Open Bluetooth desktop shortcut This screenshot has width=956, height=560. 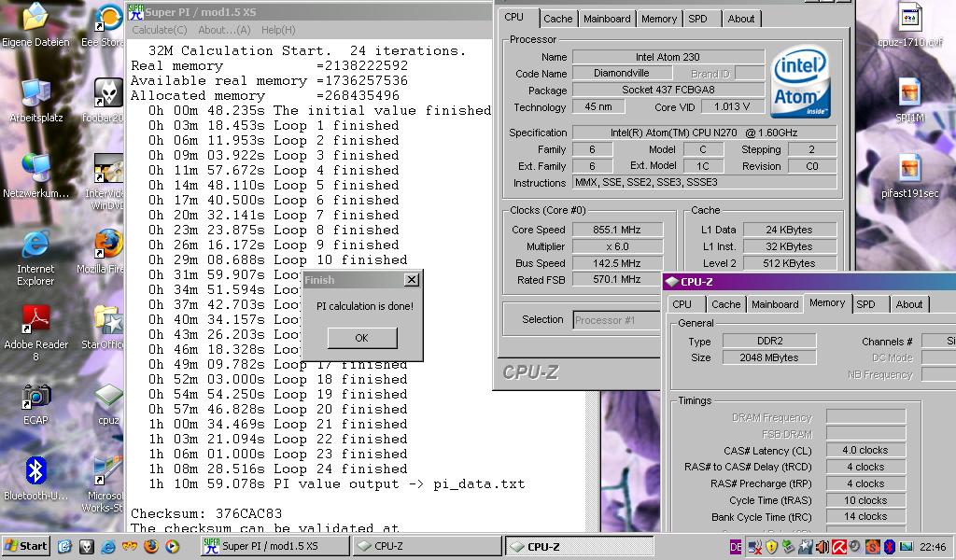(35, 479)
